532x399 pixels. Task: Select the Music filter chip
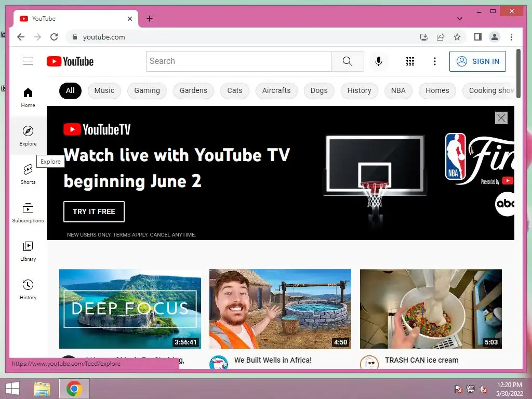(104, 90)
